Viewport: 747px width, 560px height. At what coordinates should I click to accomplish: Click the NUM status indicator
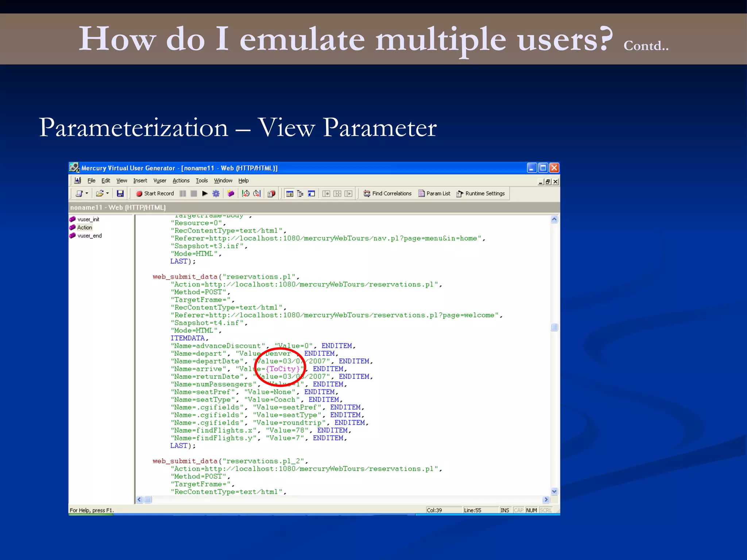[x=531, y=510]
